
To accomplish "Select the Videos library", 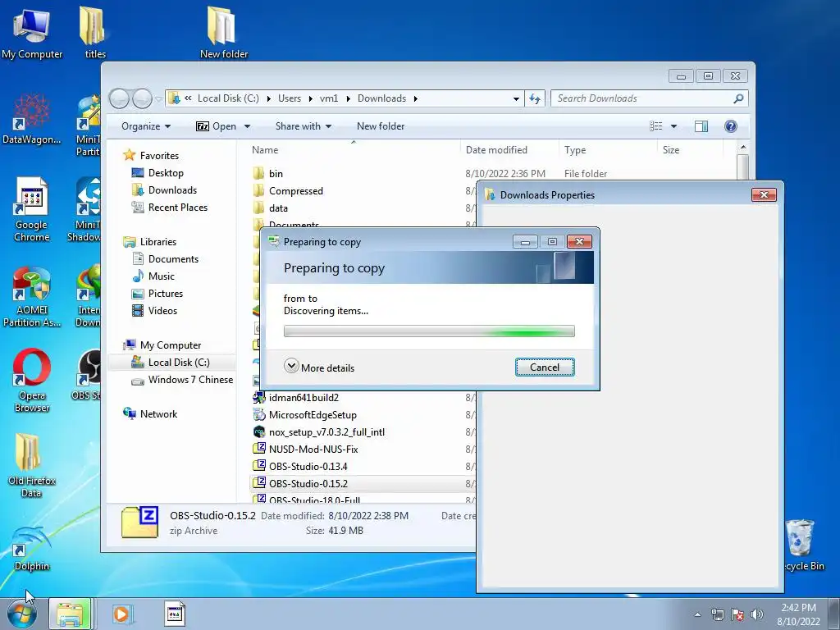I will coord(154,311).
